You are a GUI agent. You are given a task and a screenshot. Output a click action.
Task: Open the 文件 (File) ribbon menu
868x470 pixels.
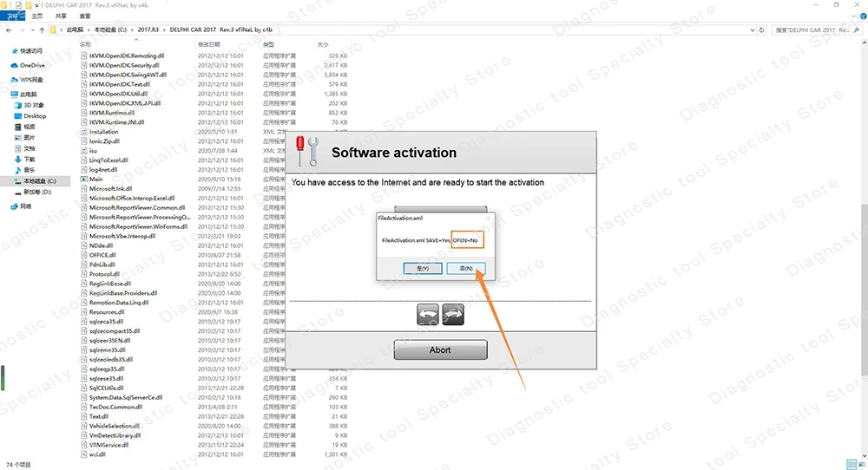tap(13, 16)
